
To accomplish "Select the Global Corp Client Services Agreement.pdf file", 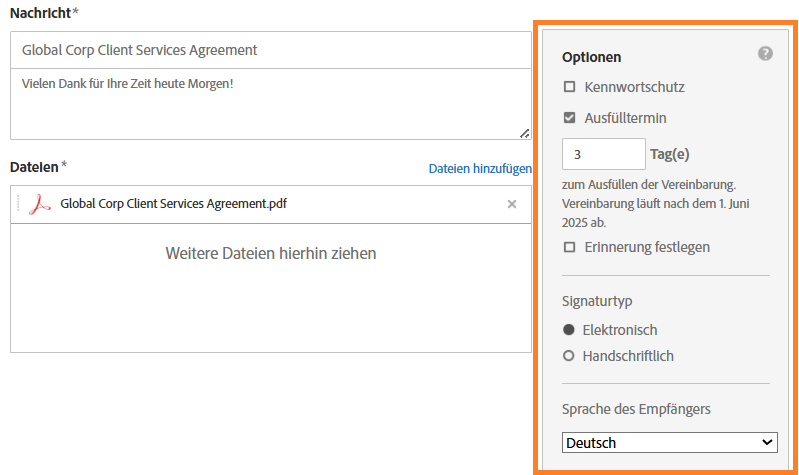I will pyautogui.click(x=174, y=204).
